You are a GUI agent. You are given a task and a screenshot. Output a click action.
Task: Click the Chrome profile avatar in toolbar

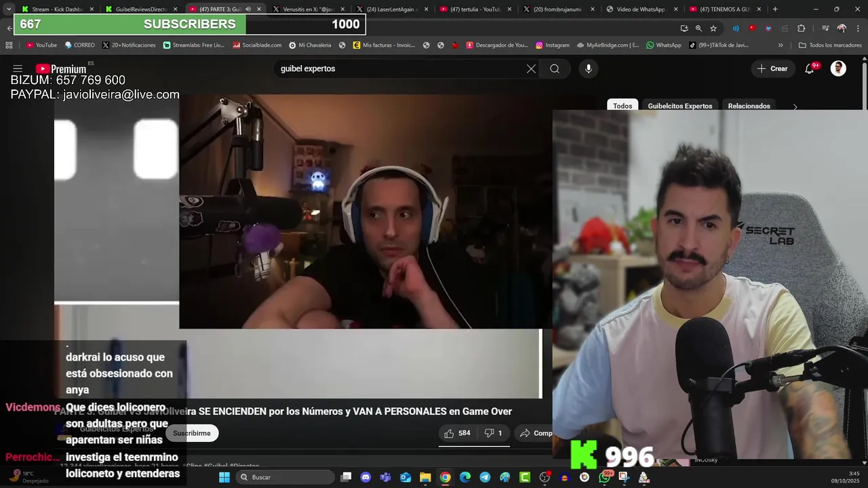click(x=842, y=28)
